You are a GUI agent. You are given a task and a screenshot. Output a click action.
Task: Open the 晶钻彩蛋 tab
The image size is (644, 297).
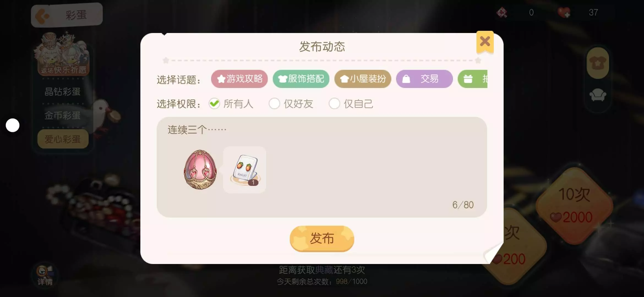tap(62, 92)
